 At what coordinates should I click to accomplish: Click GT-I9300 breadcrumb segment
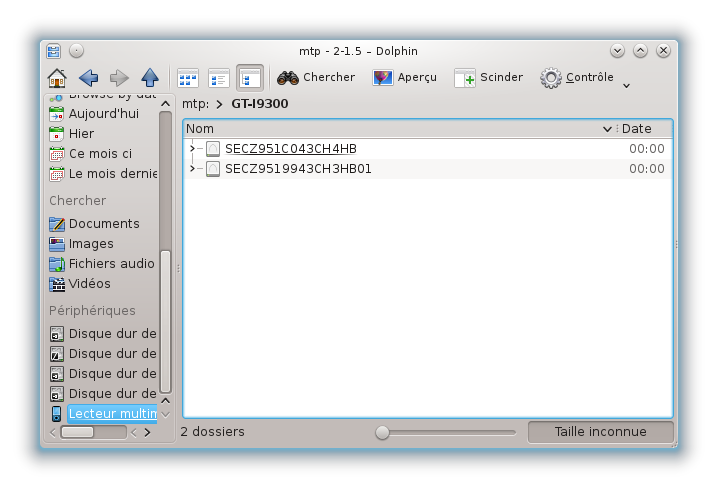[260, 104]
